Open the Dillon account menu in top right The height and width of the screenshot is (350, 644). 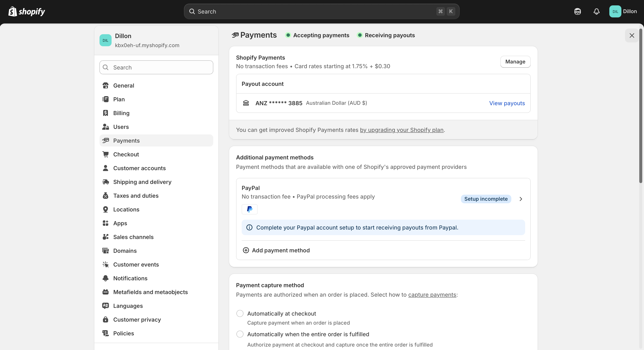(x=623, y=11)
